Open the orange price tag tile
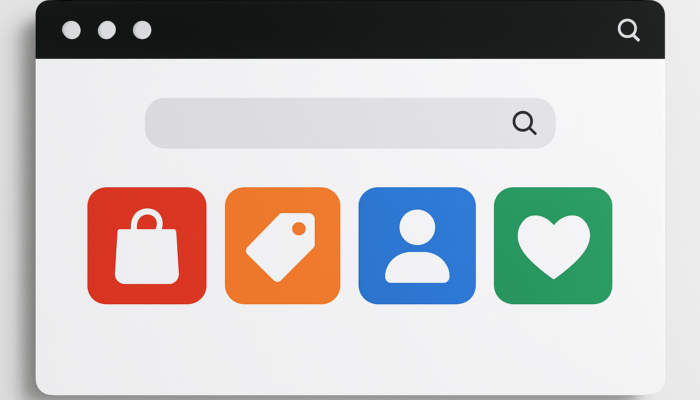The image size is (700, 400). tap(283, 246)
